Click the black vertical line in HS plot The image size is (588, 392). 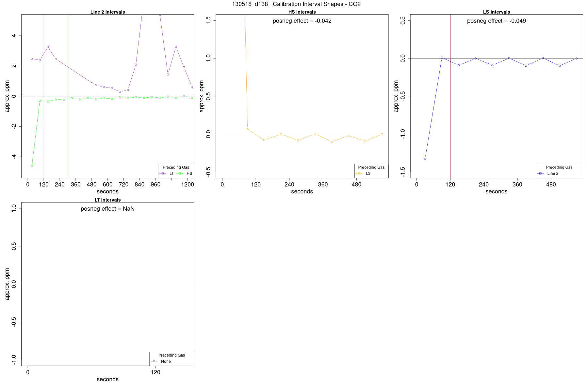[256, 96]
